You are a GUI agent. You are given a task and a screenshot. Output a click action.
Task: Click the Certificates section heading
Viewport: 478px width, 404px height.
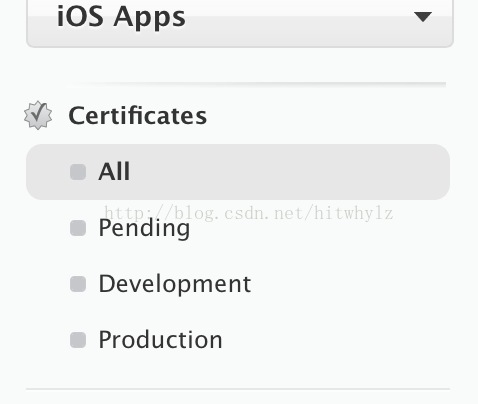(138, 115)
